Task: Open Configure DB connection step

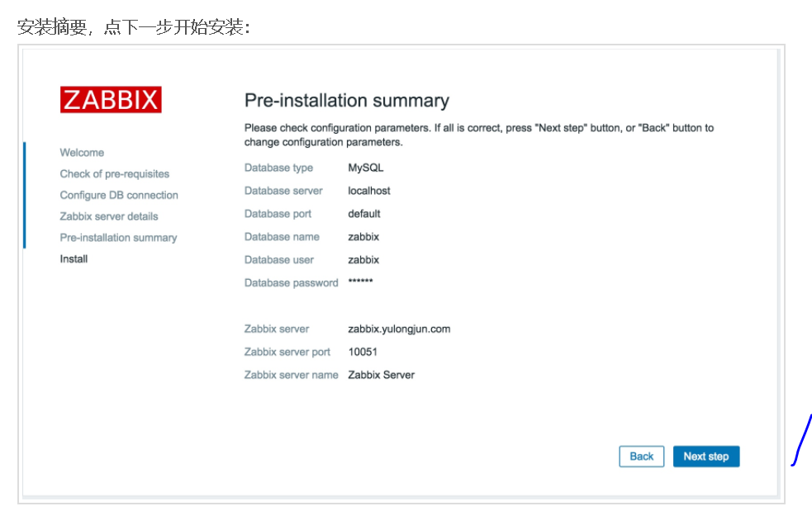Action: coord(119,195)
